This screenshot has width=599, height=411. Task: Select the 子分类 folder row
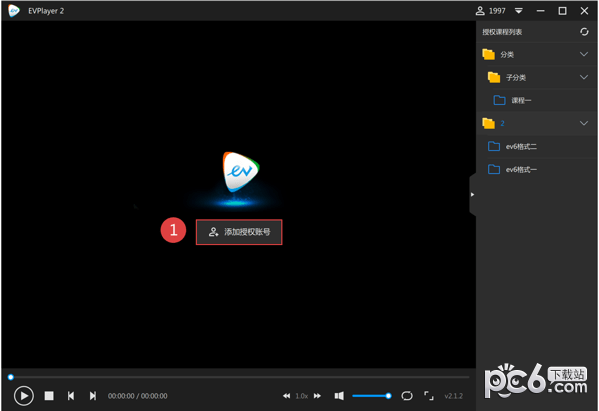click(537, 77)
